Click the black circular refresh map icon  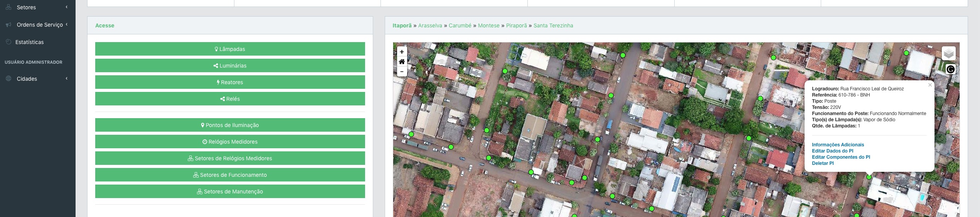pos(950,70)
